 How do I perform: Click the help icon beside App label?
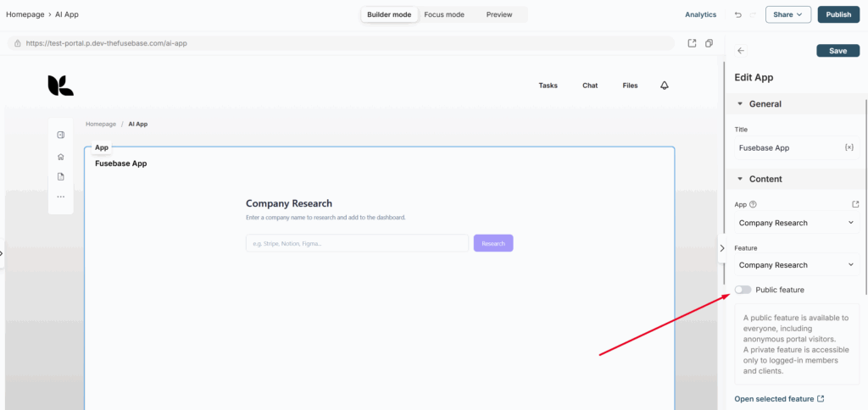[x=754, y=204]
